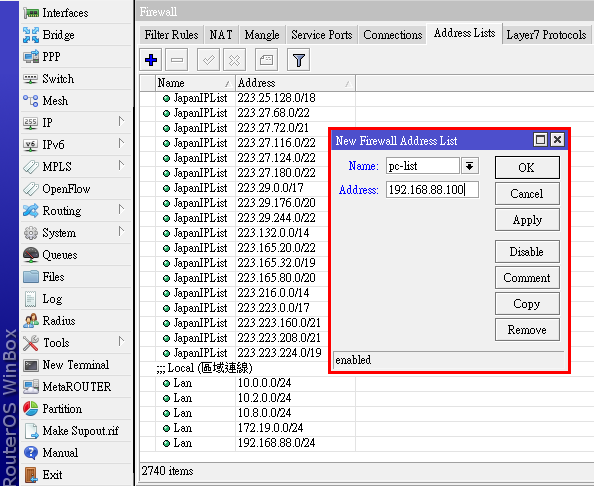Switch to the Layer7 Protocols tab
The width and height of the screenshot is (594, 486).
[x=546, y=35]
